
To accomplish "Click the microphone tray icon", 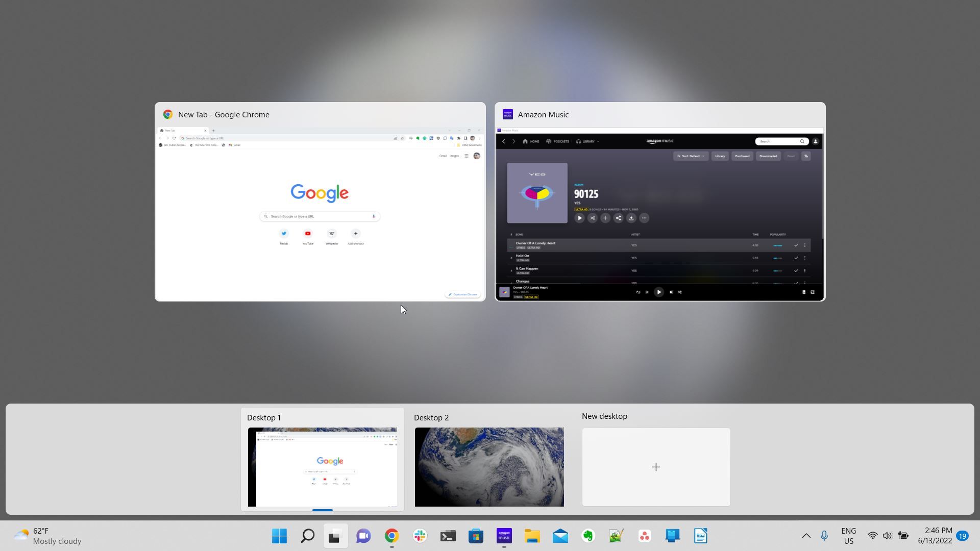I will (824, 536).
